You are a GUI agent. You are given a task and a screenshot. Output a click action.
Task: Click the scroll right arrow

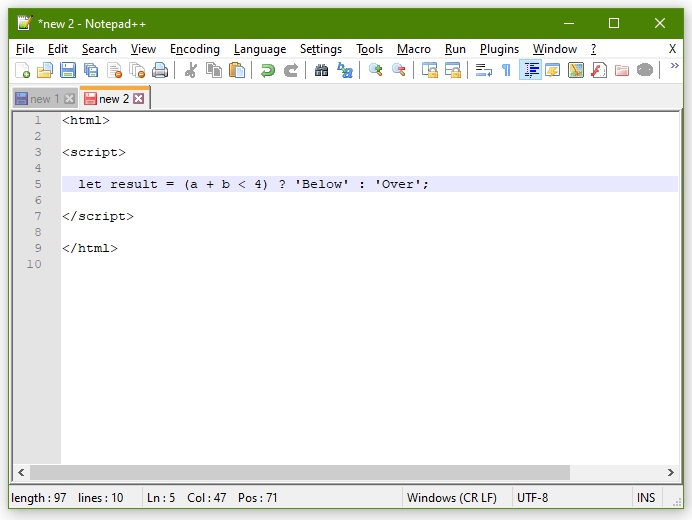(x=670, y=472)
